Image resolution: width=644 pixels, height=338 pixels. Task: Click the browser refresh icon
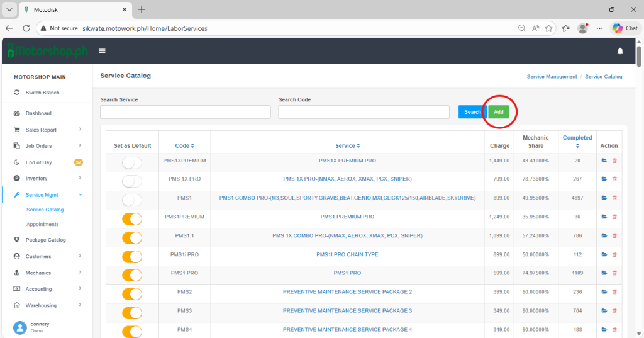pos(26,28)
